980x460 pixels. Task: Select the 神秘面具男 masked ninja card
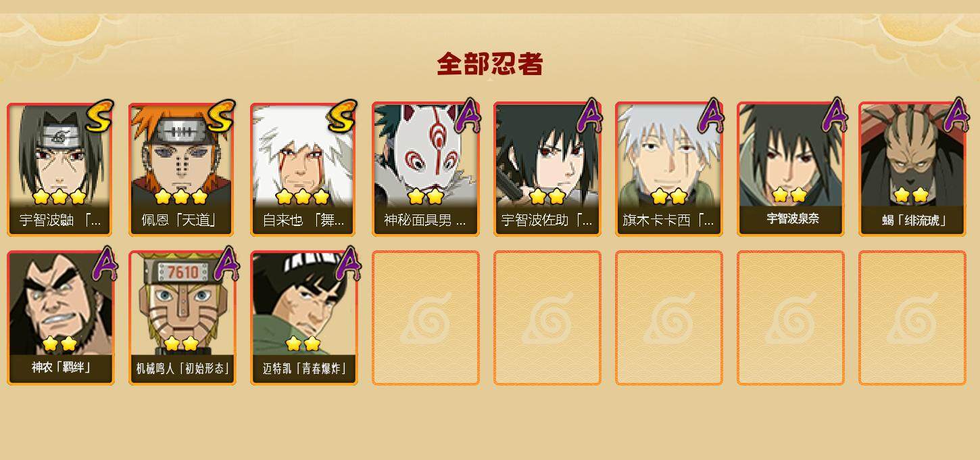point(426,169)
